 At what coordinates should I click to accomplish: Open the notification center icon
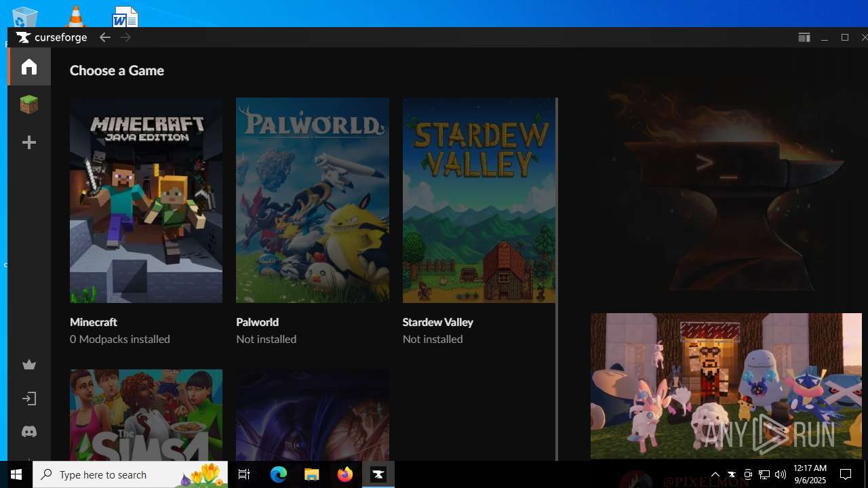(x=846, y=474)
